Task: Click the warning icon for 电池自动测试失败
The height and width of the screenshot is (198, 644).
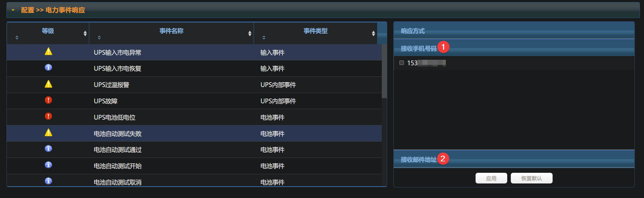Action: point(48,133)
